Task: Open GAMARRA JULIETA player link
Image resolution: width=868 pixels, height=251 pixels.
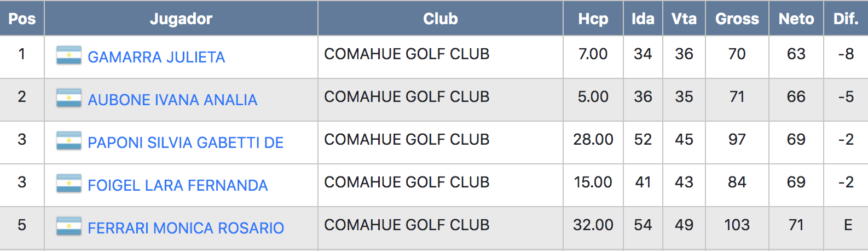Action: coord(157,57)
